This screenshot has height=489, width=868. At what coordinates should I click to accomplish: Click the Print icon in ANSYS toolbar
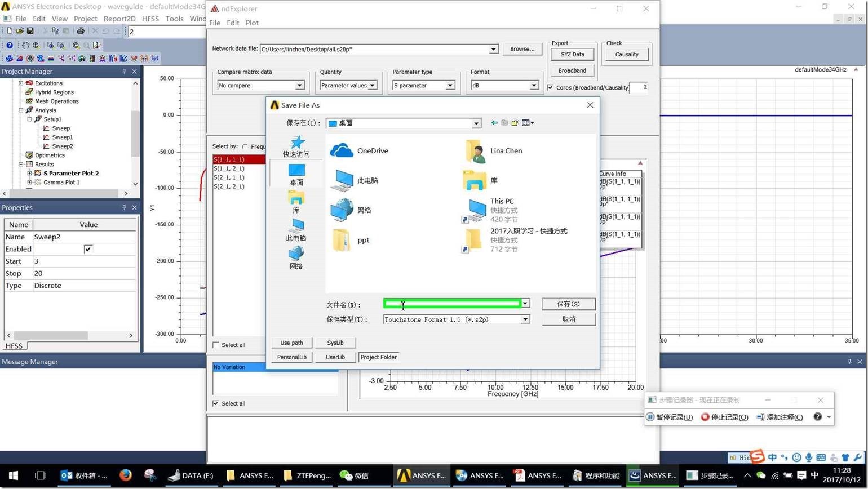tap(80, 31)
